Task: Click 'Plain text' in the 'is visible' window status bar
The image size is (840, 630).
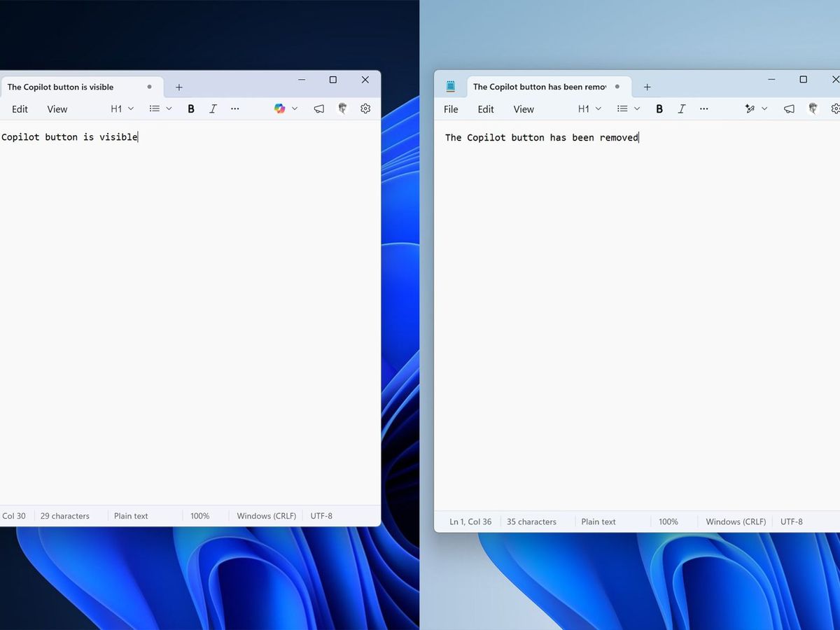Action: pyautogui.click(x=131, y=516)
